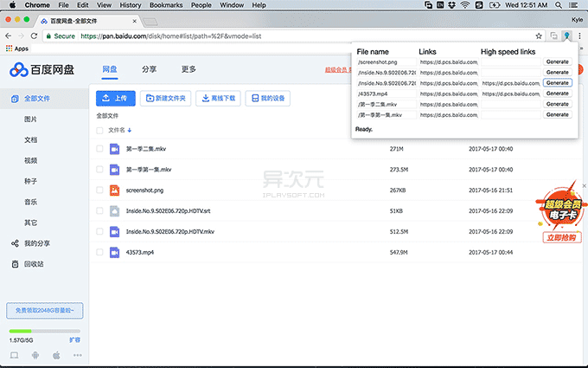Click the Baidu Netdisk logo icon
The image size is (588, 368).
point(19,69)
